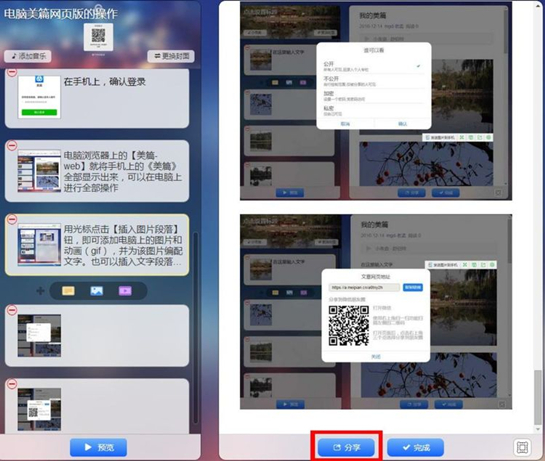Insert a video paragraph via purple icon
This screenshot has width=545, height=461.
[x=125, y=291]
